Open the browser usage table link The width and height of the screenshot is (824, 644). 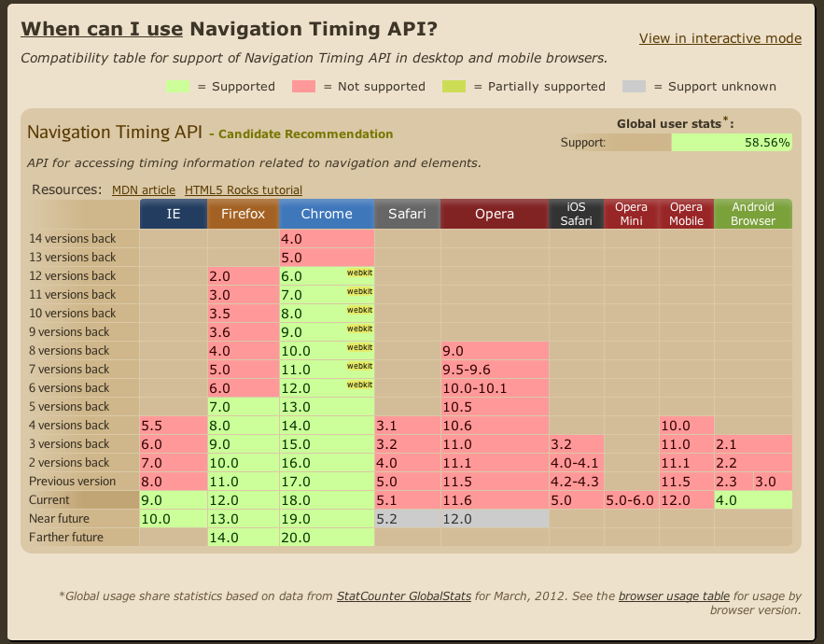675,596
